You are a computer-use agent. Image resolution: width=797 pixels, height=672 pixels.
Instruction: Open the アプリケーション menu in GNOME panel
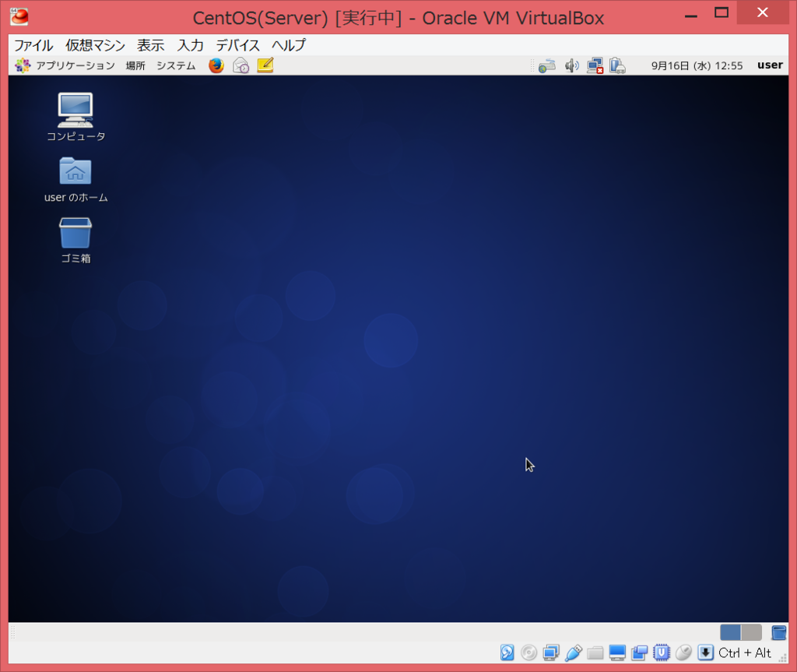65,65
